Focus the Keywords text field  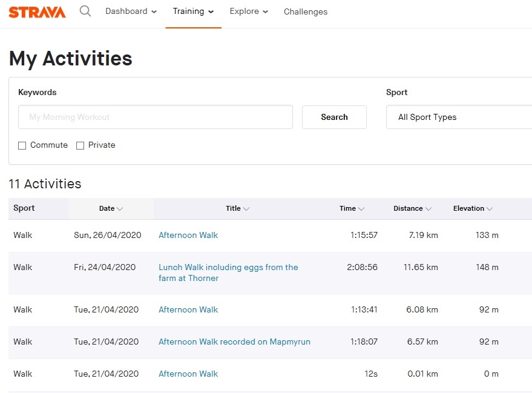click(x=156, y=117)
